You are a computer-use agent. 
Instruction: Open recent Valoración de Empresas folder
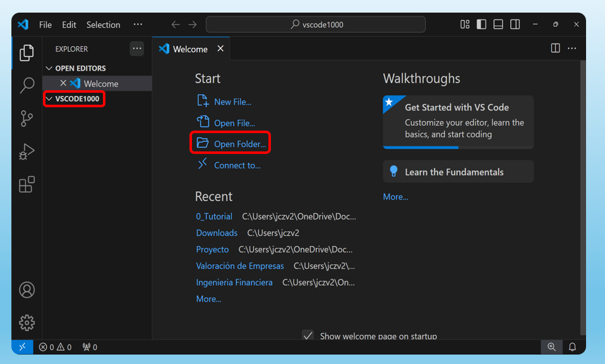point(240,266)
